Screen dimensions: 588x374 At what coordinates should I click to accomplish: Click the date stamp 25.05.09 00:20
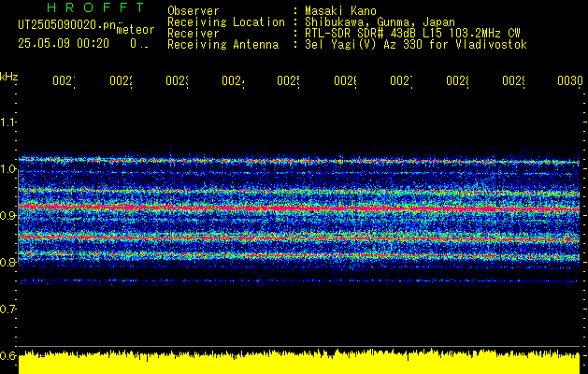[64, 44]
